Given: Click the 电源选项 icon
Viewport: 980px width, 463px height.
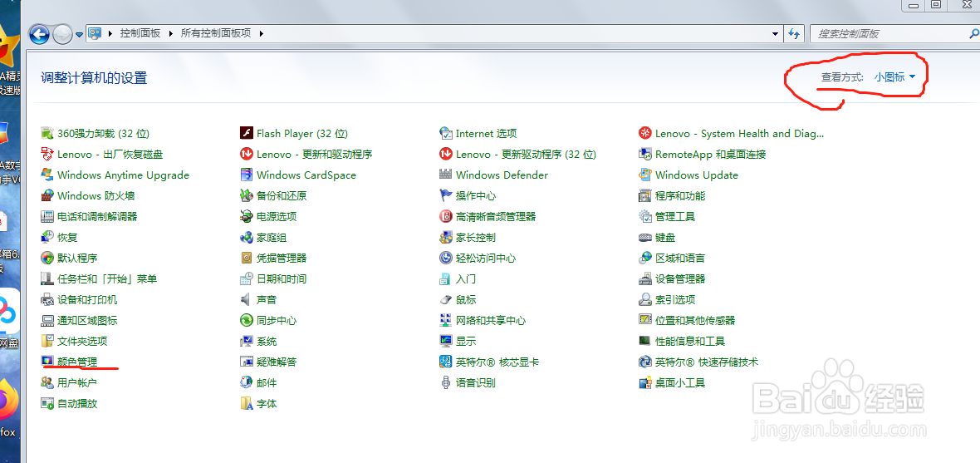Looking at the screenshot, I should pyautogui.click(x=247, y=216).
